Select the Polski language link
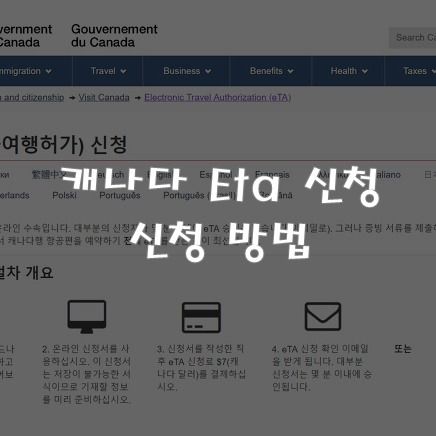Image resolution: width=436 pixels, height=436 pixels. pos(64,195)
